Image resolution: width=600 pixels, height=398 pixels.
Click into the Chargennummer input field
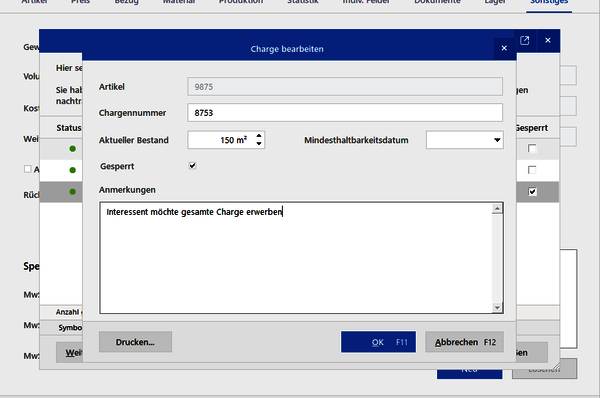345,113
